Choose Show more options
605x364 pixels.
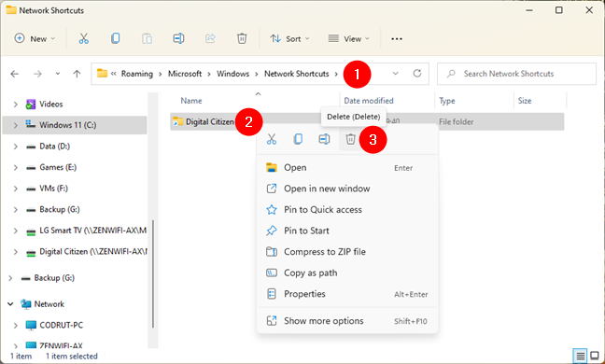coord(347,321)
